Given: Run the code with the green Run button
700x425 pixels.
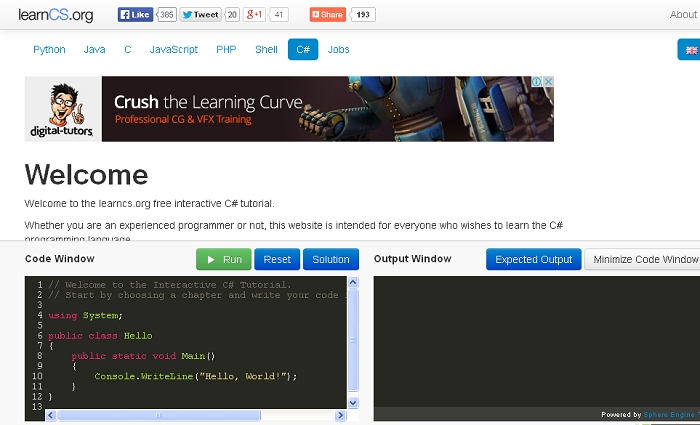Looking at the screenshot, I should (x=224, y=259).
